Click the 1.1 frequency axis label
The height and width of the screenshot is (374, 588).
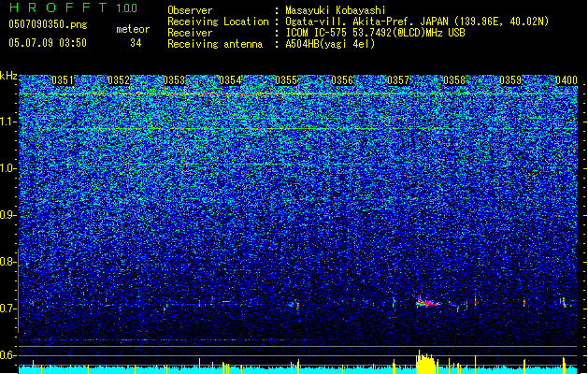(x=7, y=122)
